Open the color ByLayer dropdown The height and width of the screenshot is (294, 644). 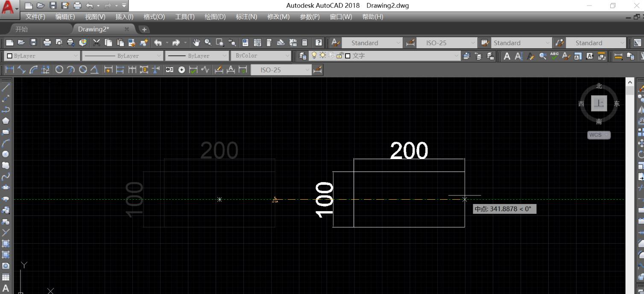click(x=42, y=56)
